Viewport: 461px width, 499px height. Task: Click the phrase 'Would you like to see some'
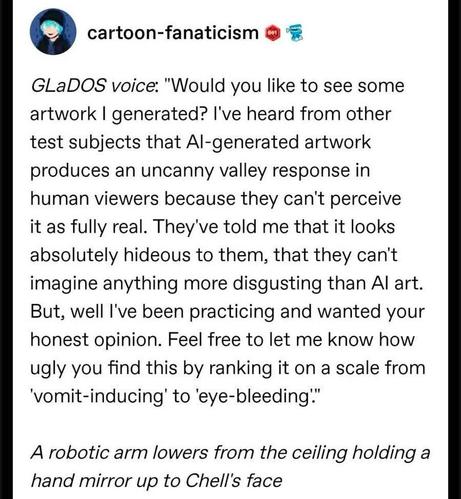point(284,86)
